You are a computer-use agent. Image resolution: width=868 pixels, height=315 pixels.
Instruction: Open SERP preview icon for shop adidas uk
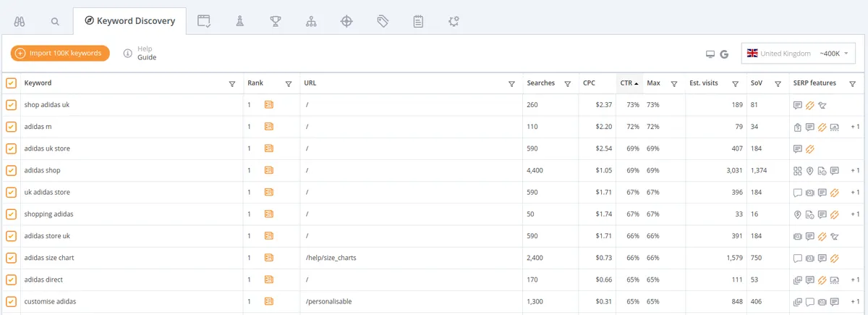(x=269, y=105)
